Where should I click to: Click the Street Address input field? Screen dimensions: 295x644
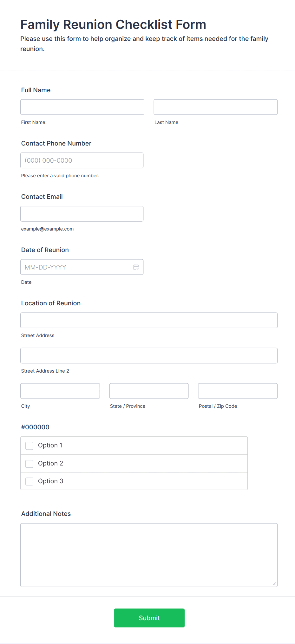(149, 320)
